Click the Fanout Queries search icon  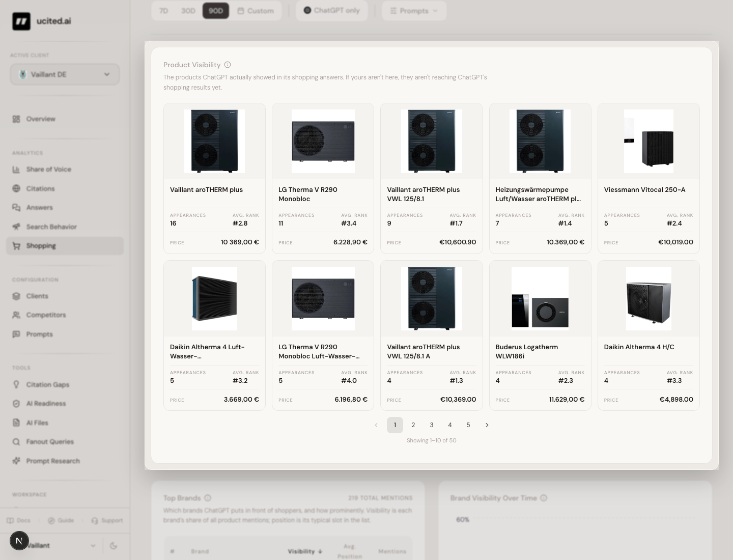[x=16, y=442]
